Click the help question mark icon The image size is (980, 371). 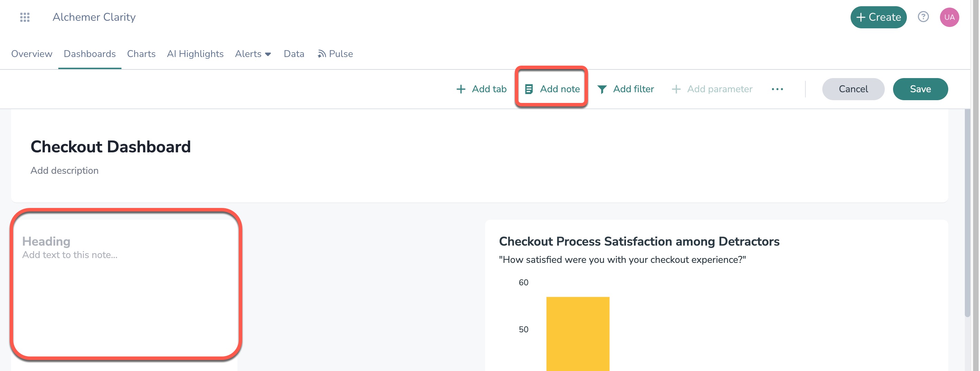pyautogui.click(x=923, y=17)
